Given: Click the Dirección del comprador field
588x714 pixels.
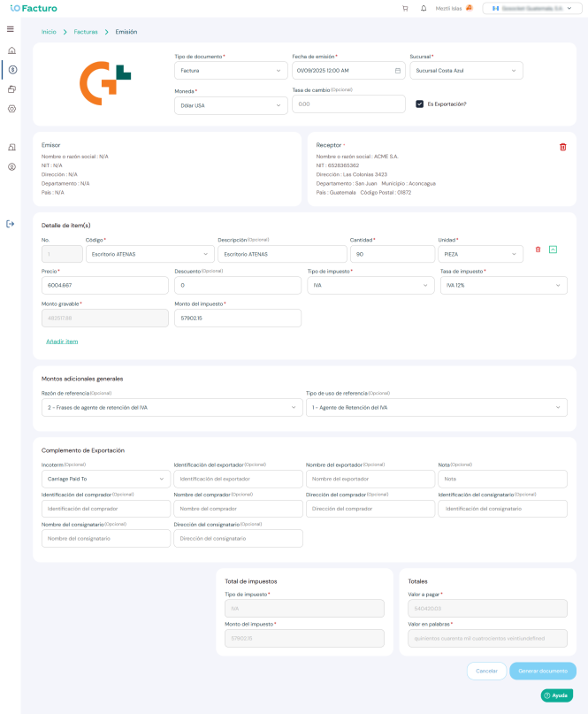Looking at the screenshot, I should 370,509.
